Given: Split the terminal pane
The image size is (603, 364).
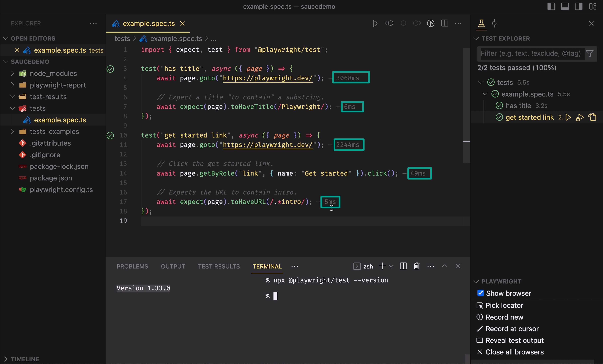Looking at the screenshot, I should click(403, 266).
